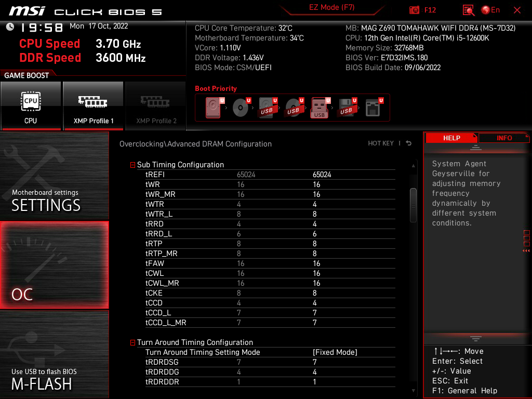Edit the tRDRDDR value field

click(315, 382)
